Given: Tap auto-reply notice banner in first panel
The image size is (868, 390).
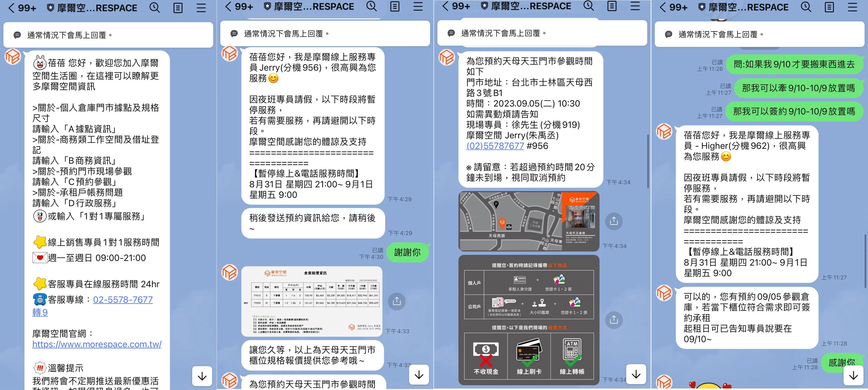Looking at the screenshot, I should pyautogui.click(x=108, y=35).
